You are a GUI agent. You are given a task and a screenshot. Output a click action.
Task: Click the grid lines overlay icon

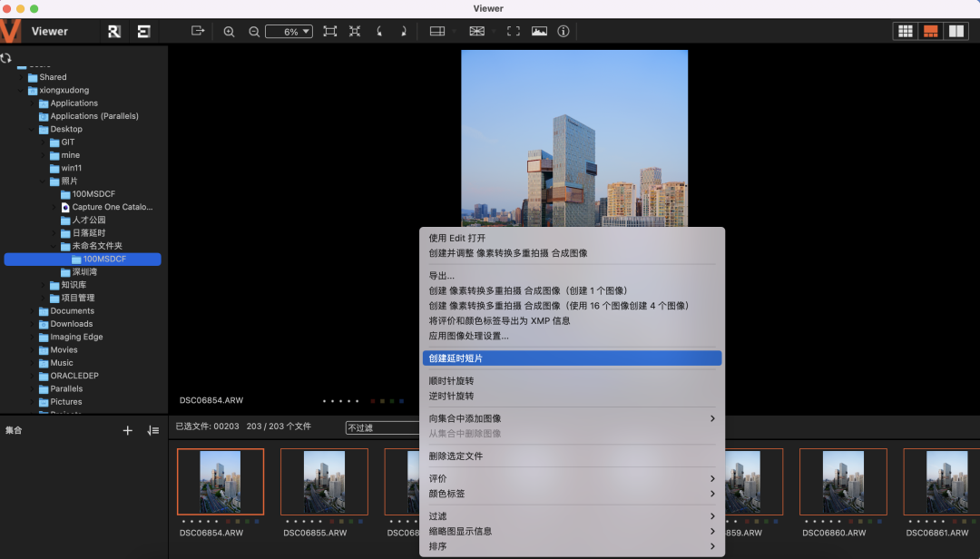(x=477, y=31)
